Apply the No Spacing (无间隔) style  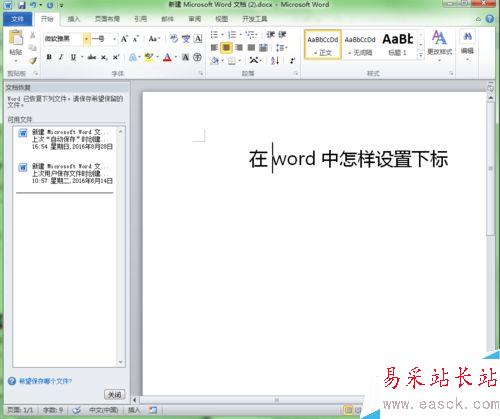(360, 45)
